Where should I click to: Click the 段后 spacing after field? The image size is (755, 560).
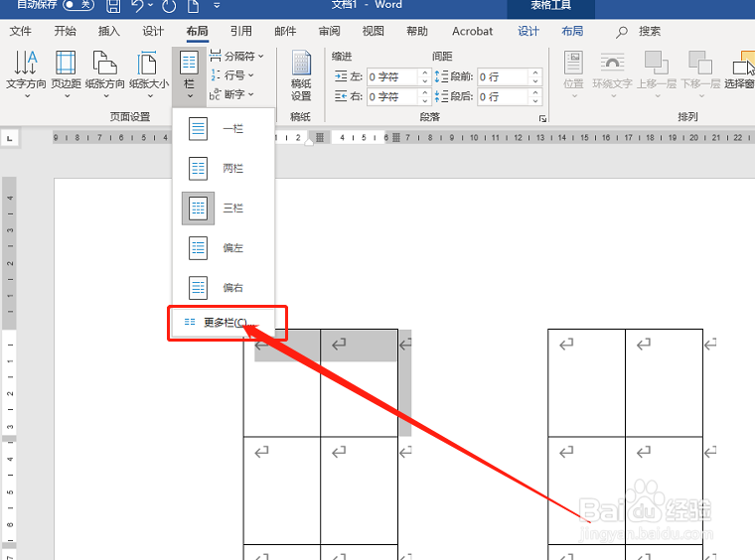(x=504, y=96)
